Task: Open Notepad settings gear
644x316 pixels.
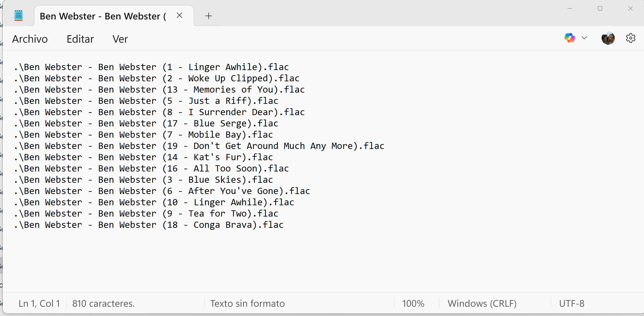Action: tap(630, 38)
